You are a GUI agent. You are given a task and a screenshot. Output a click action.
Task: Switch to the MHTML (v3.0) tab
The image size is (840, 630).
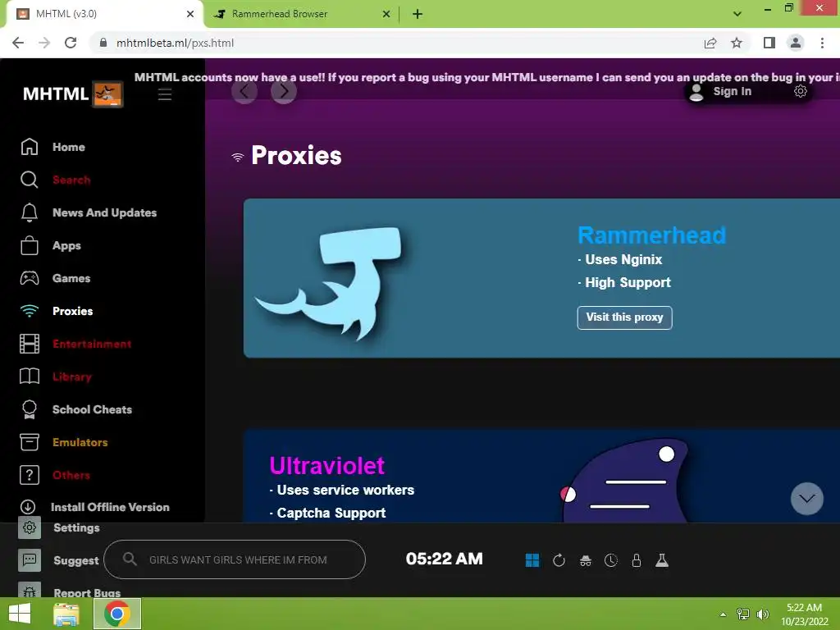(104, 14)
